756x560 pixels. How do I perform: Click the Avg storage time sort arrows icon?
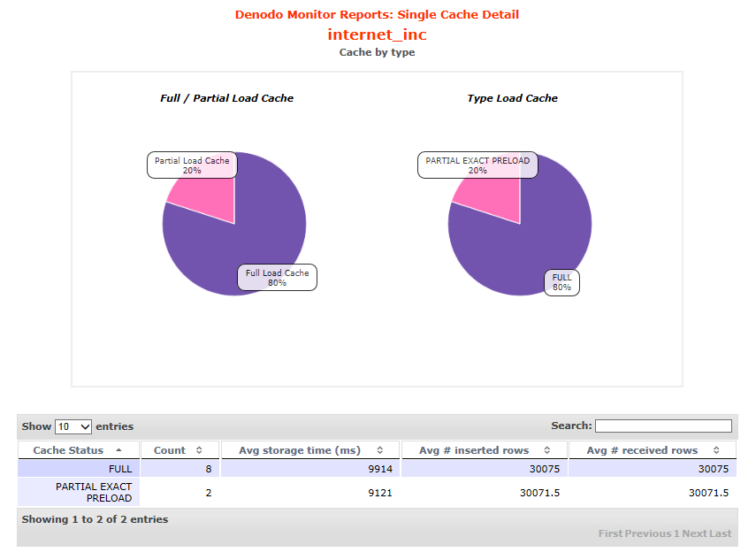[x=380, y=450]
